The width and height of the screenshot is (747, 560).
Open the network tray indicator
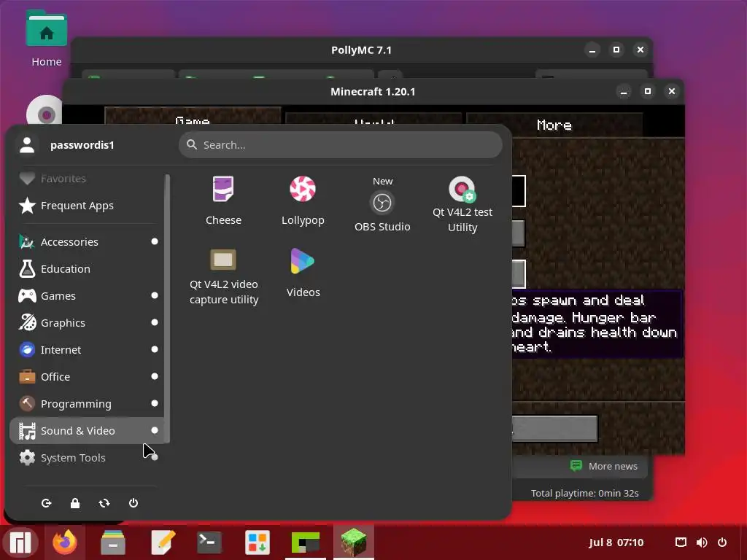click(681, 542)
